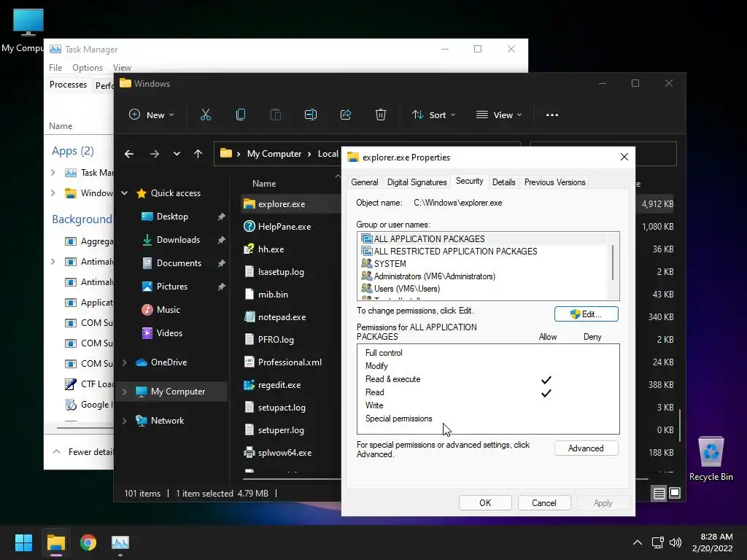The height and width of the screenshot is (560, 747).
Task: Click the Rename icon in Explorer toolbar
Action: 311,114
